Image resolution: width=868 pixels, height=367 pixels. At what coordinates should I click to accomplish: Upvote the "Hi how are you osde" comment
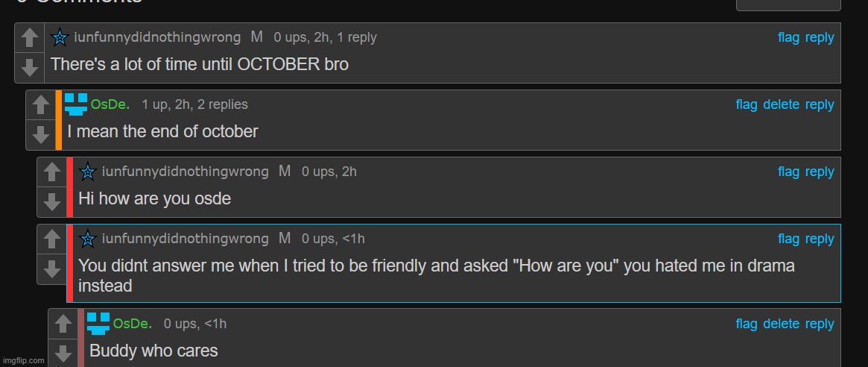pos(51,172)
